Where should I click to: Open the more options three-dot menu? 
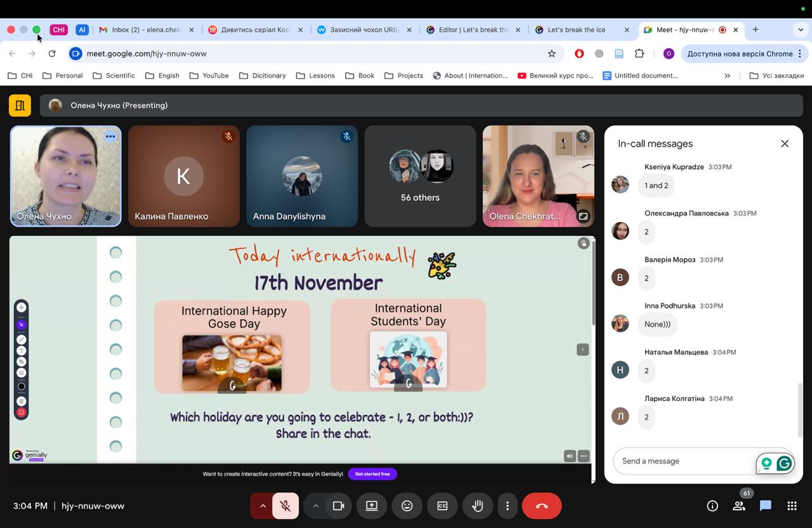pos(507,506)
